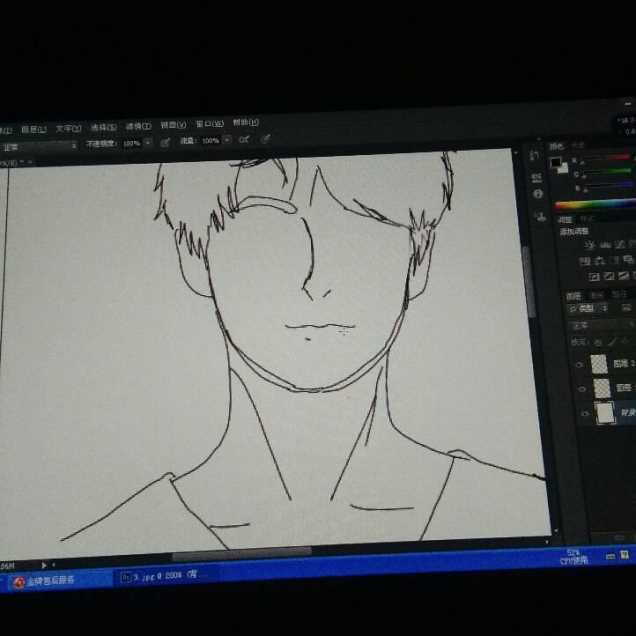The image size is (636, 636).
Task: Toggle lock image pixels brush icon
Action: point(612,342)
